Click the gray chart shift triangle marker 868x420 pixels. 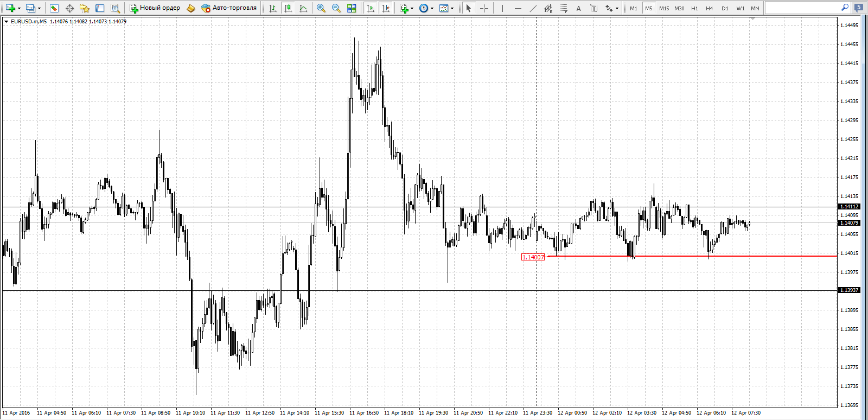tap(753, 19)
